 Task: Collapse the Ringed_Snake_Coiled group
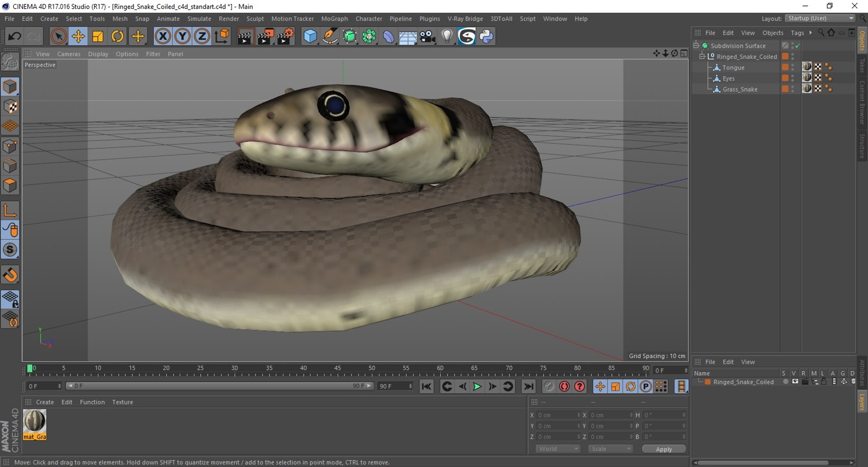point(702,57)
